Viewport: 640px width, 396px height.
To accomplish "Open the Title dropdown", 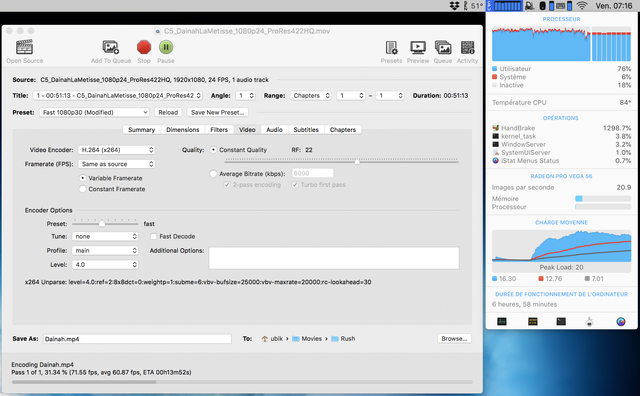I will (x=118, y=96).
